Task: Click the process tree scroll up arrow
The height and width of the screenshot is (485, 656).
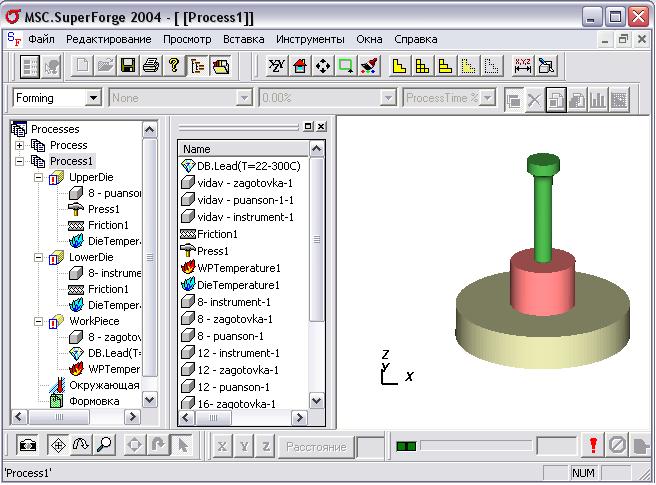Action: pyautogui.click(x=149, y=130)
